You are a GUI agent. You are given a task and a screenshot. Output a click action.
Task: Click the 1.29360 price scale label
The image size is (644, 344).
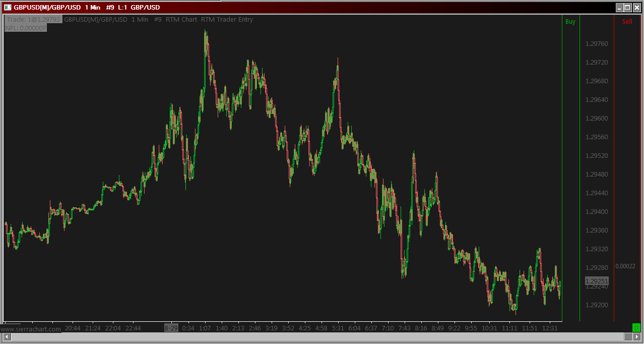tap(597, 231)
